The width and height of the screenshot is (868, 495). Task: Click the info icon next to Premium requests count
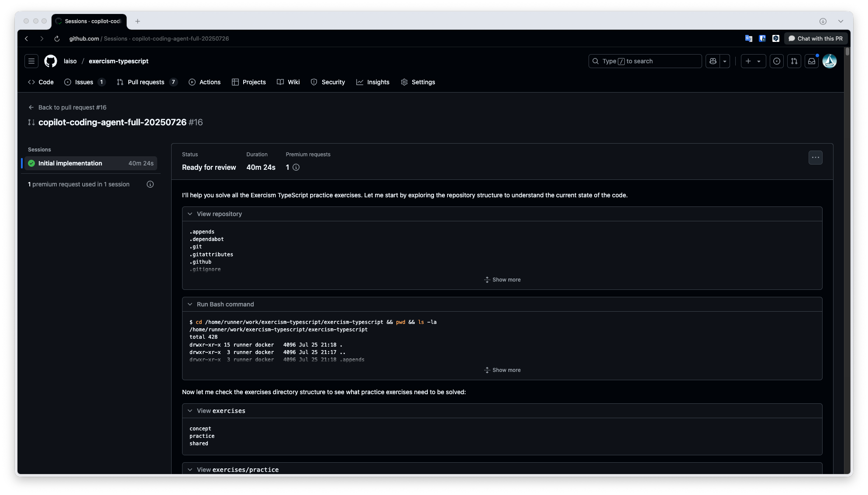point(296,167)
